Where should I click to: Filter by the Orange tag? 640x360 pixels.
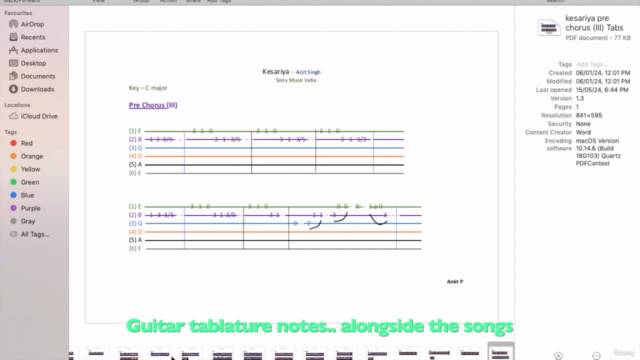(27, 156)
